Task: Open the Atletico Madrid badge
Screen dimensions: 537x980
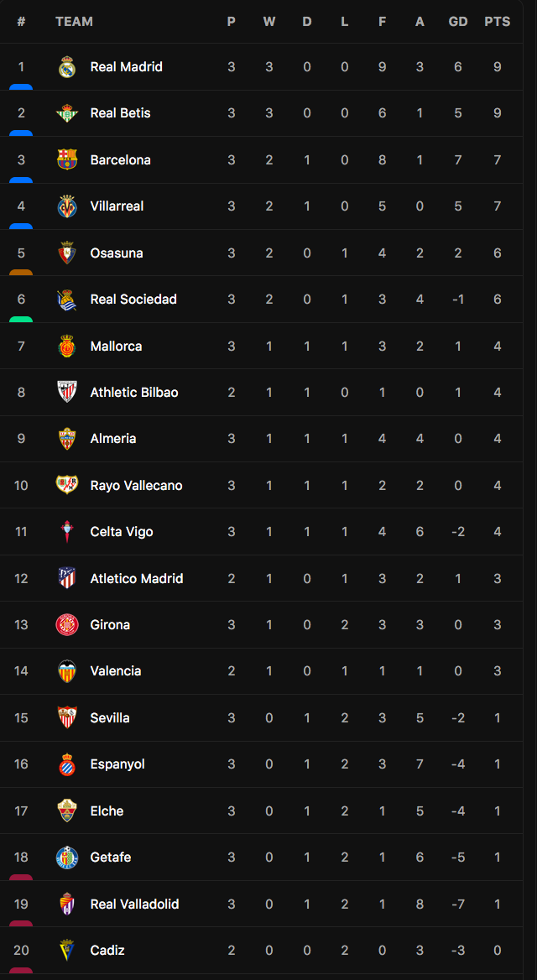Action: 67,578
